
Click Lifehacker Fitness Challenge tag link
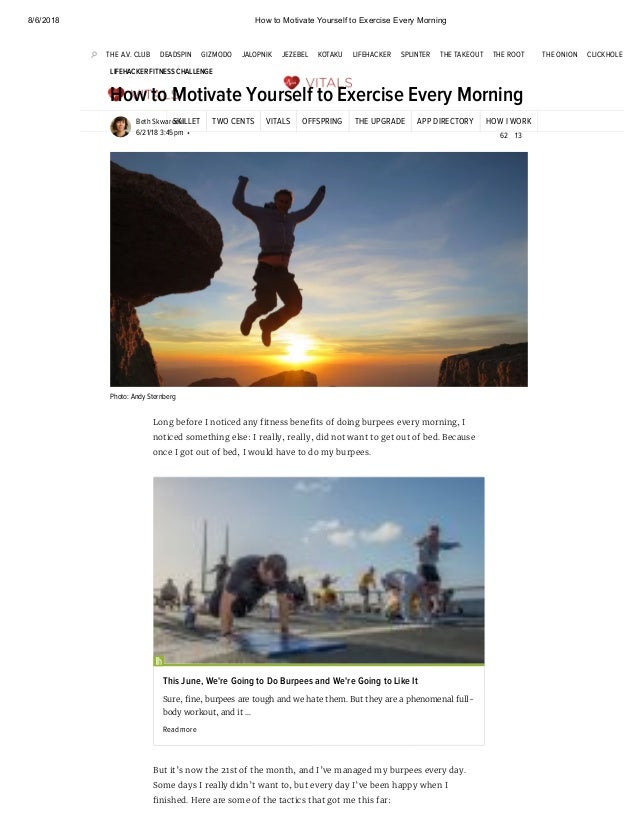point(161,71)
